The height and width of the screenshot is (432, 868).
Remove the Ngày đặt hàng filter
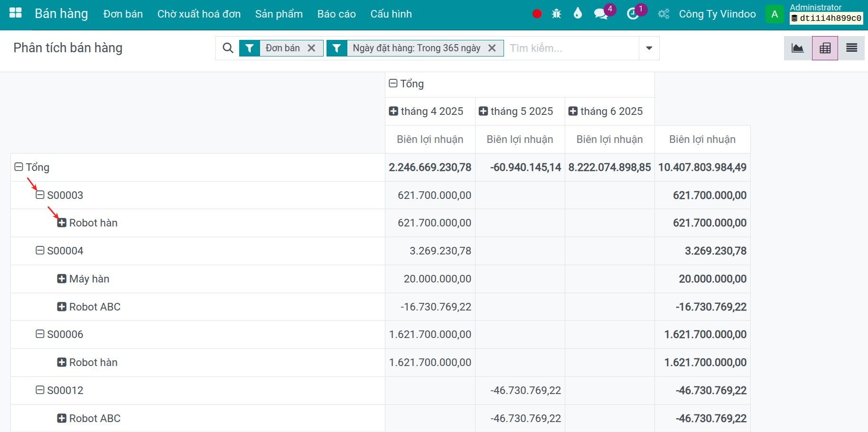click(x=492, y=48)
